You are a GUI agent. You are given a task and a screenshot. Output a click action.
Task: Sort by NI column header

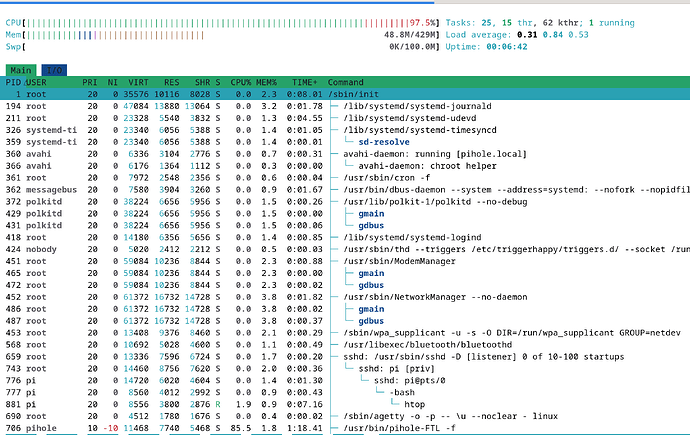(113, 82)
